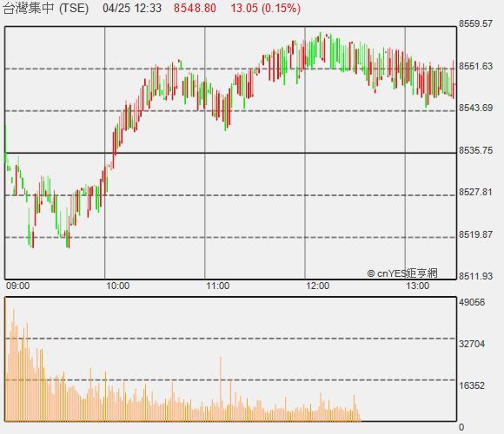
Task: Click the 8511.93 price axis label
Action: click(x=475, y=276)
